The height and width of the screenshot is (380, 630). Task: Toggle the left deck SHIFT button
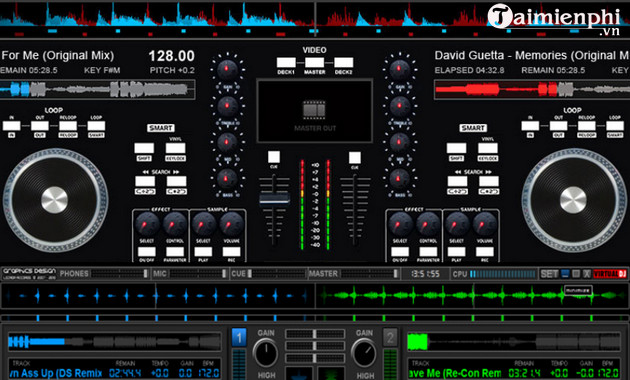144,148
